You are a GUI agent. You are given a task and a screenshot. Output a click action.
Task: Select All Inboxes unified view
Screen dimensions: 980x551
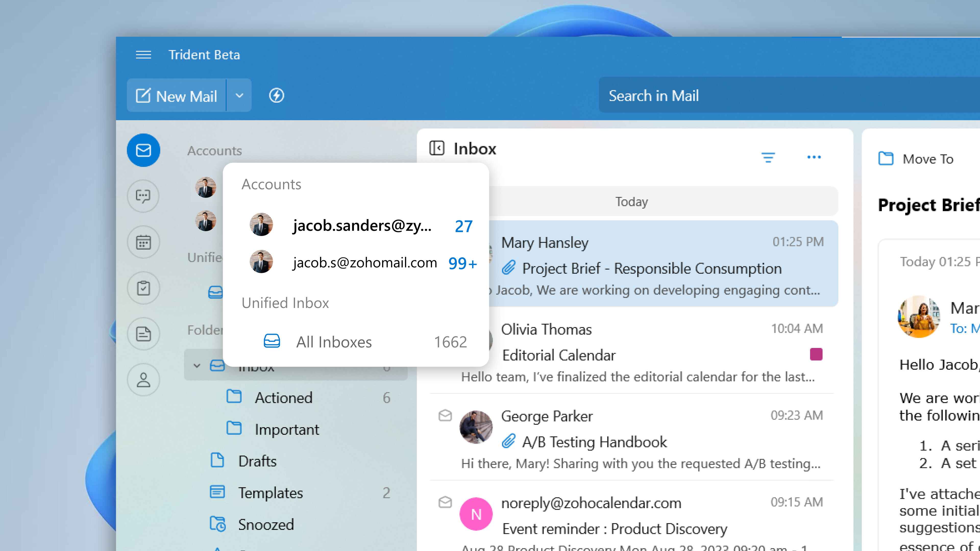[335, 342]
